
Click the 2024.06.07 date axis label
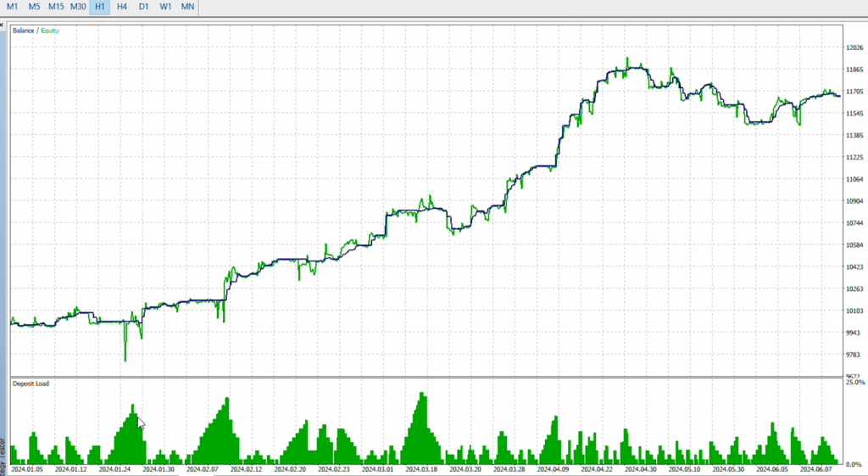(815, 468)
